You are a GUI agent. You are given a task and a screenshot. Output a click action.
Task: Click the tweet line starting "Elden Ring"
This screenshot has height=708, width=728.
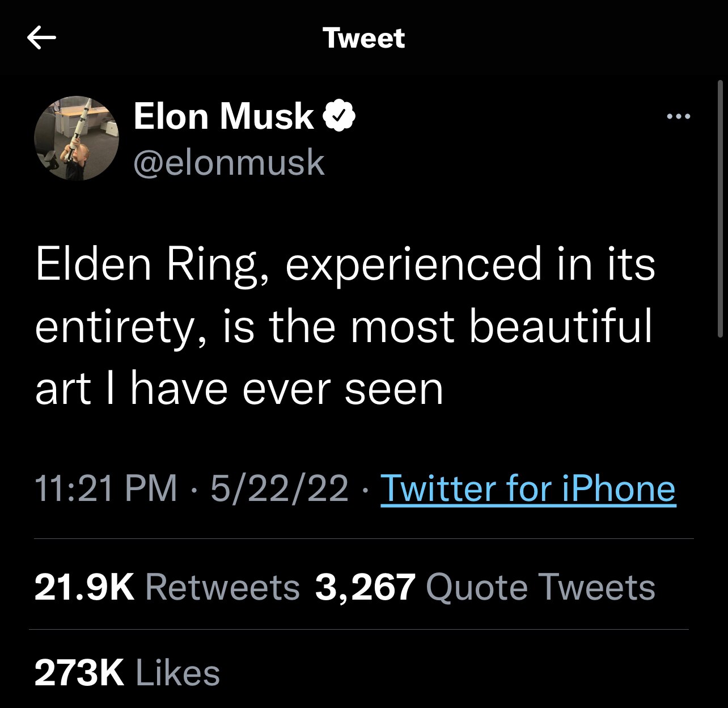tap(345, 265)
